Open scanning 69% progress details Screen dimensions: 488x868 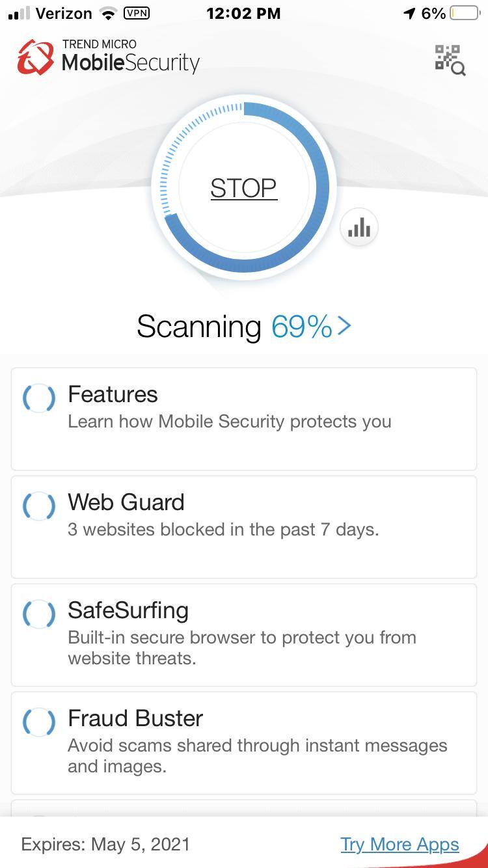click(x=301, y=326)
